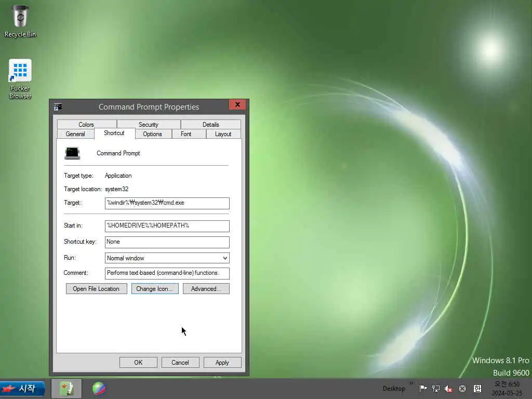
Task: Click the Comment input field
Action: click(x=167, y=273)
